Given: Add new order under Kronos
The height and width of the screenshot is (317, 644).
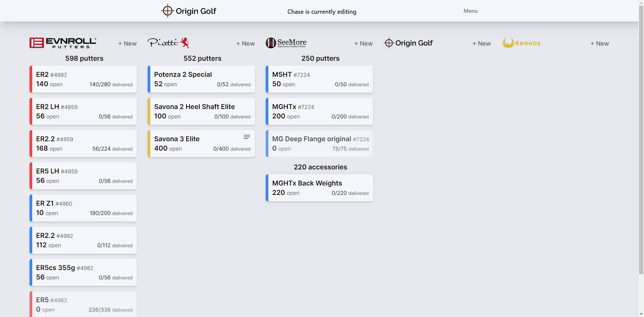Looking at the screenshot, I should tap(600, 44).
